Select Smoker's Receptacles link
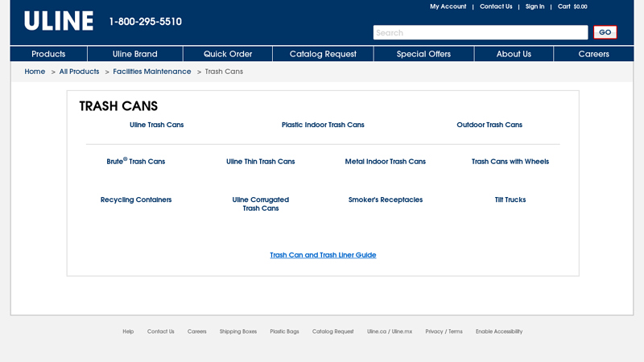This screenshot has width=644, height=362. click(385, 200)
